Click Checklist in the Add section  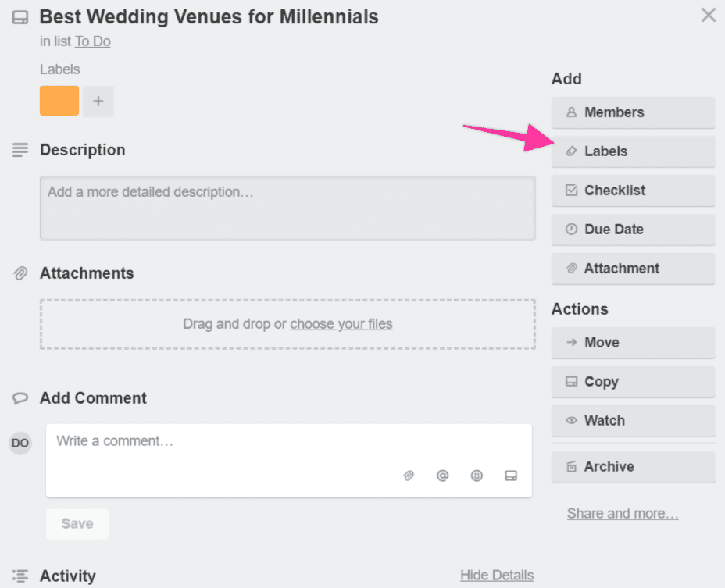click(633, 191)
